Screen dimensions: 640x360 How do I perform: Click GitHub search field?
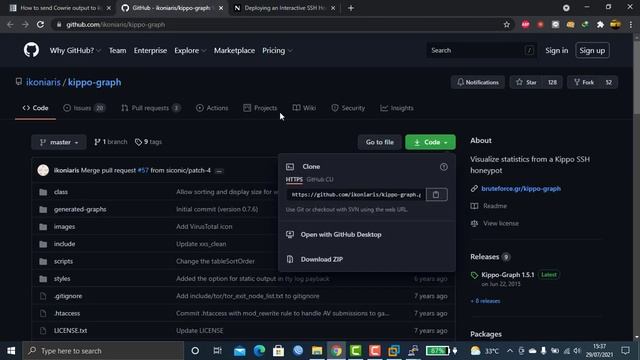[x=482, y=50]
